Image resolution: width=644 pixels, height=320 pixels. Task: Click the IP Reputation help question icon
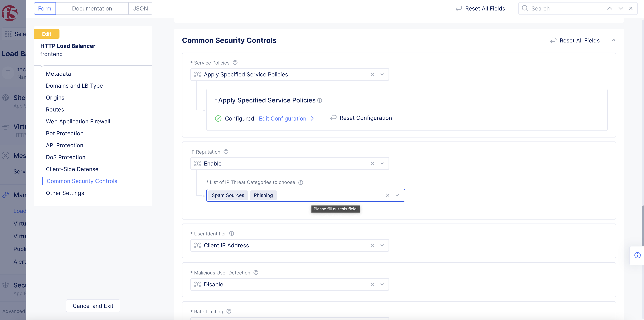226,152
